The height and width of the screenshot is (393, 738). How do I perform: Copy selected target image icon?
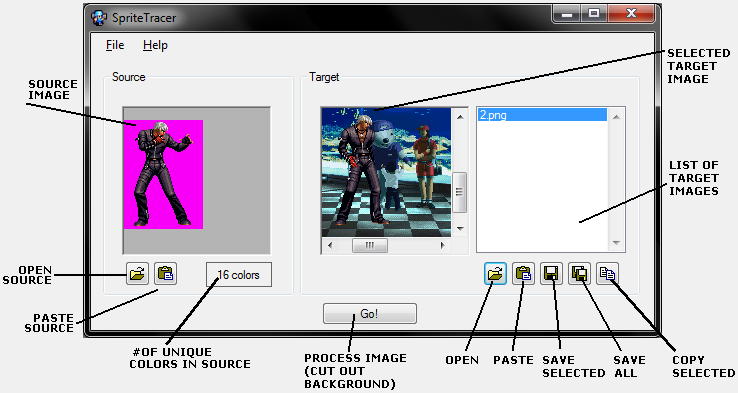[x=608, y=273]
